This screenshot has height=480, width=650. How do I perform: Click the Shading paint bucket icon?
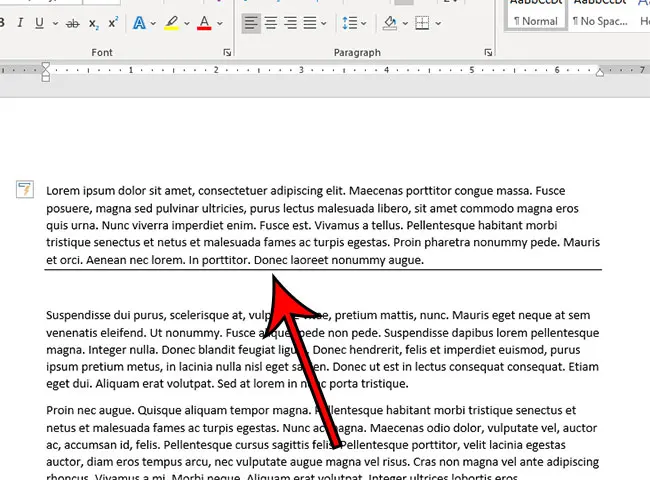pos(392,22)
